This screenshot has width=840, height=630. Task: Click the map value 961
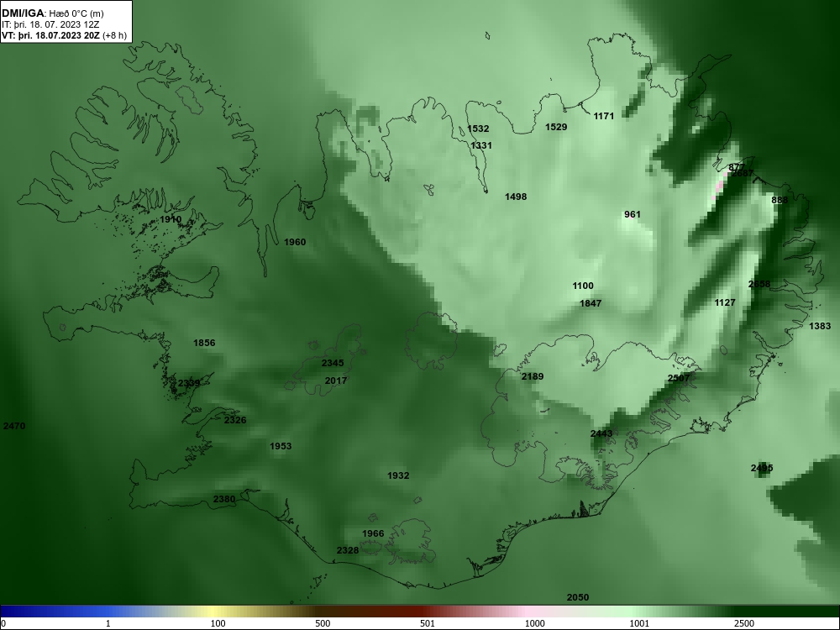click(633, 214)
